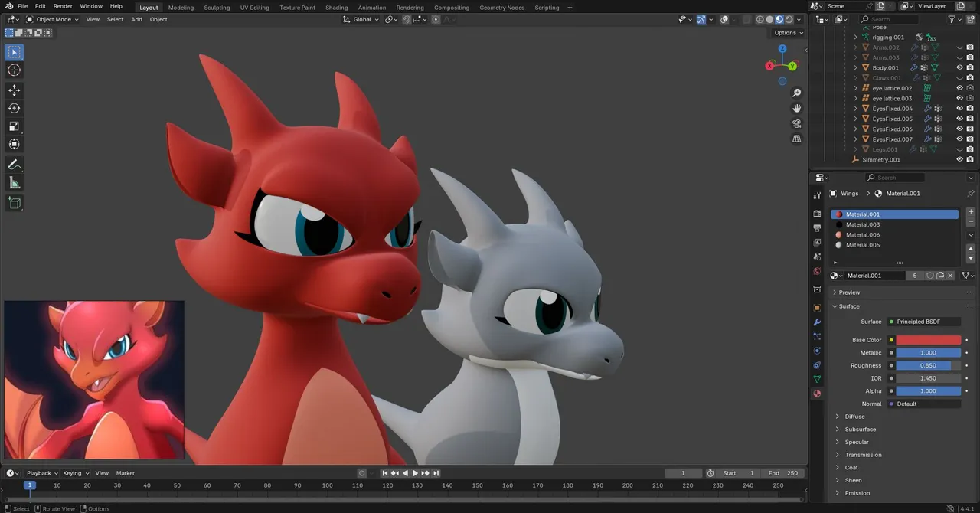Open the Render menu
980x513 pixels.
(63, 6)
